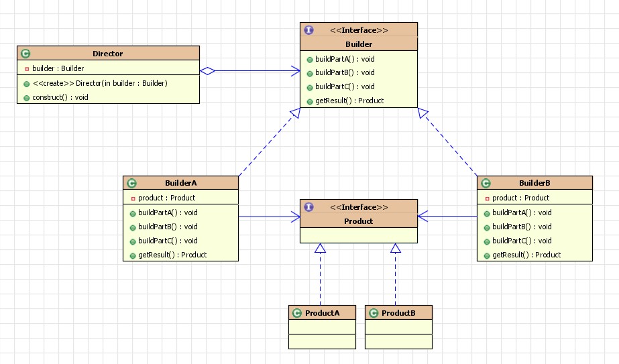Select the builder : Builder attribute text

pos(58,68)
